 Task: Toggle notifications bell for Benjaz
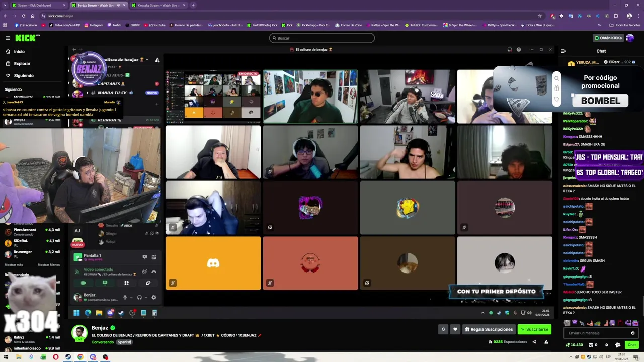tap(443, 329)
